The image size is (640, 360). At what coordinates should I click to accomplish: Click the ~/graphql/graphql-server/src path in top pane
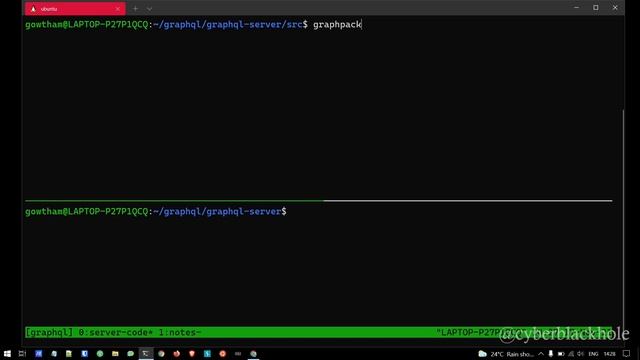pos(228,24)
